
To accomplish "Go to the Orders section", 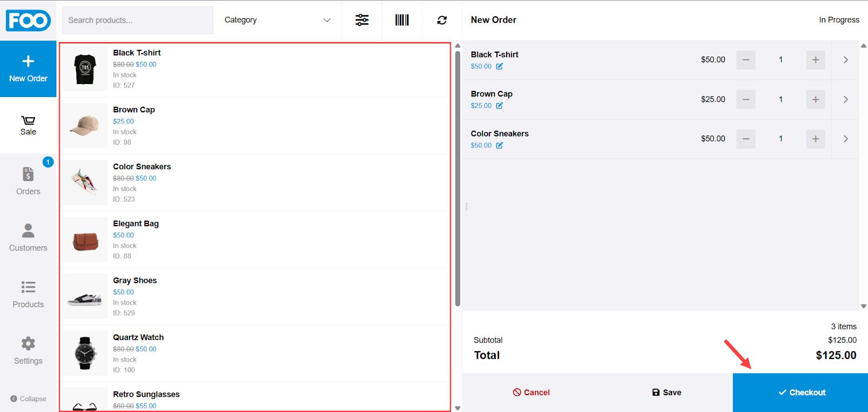I will (x=28, y=181).
